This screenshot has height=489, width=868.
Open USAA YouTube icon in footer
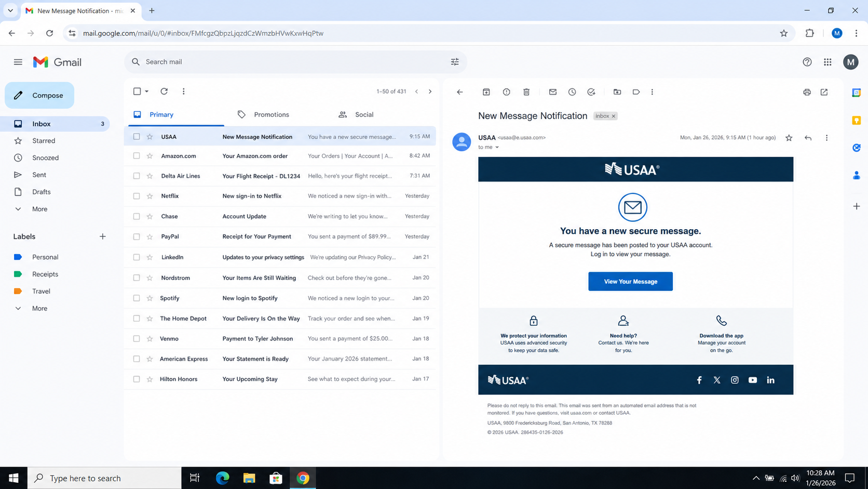click(x=753, y=380)
